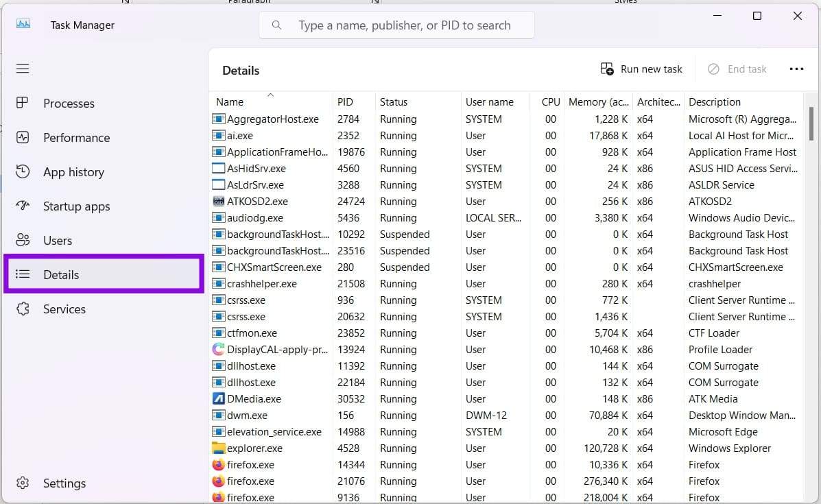Click Run new task button
The image size is (821, 504).
click(642, 69)
